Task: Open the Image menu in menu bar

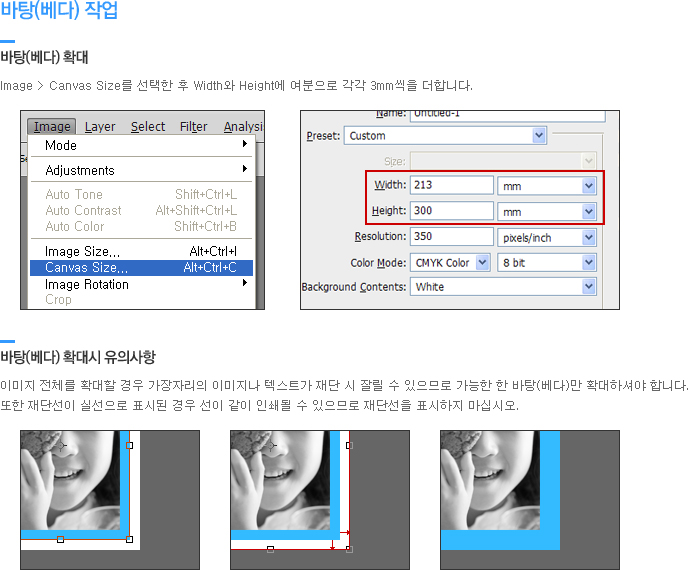Action: click(51, 126)
